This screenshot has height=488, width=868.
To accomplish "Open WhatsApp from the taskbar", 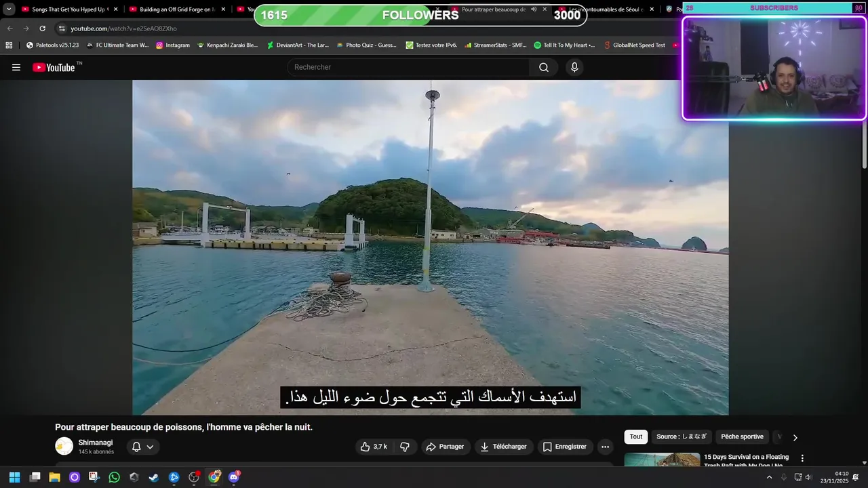I will [x=114, y=477].
